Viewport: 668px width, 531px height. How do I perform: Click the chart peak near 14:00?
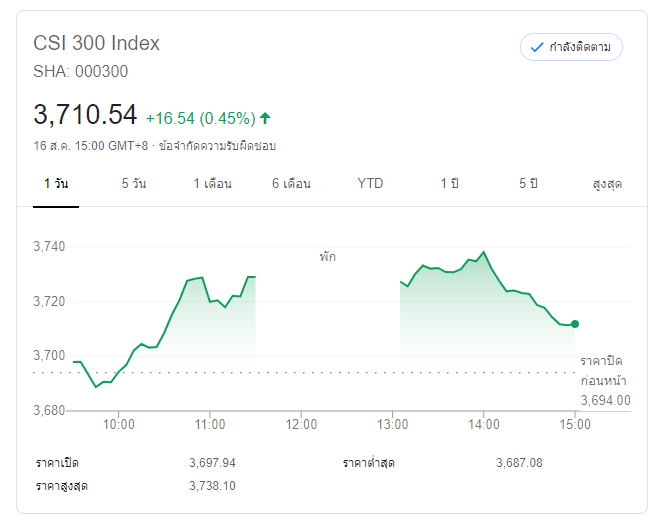pyautogui.click(x=484, y=252)
